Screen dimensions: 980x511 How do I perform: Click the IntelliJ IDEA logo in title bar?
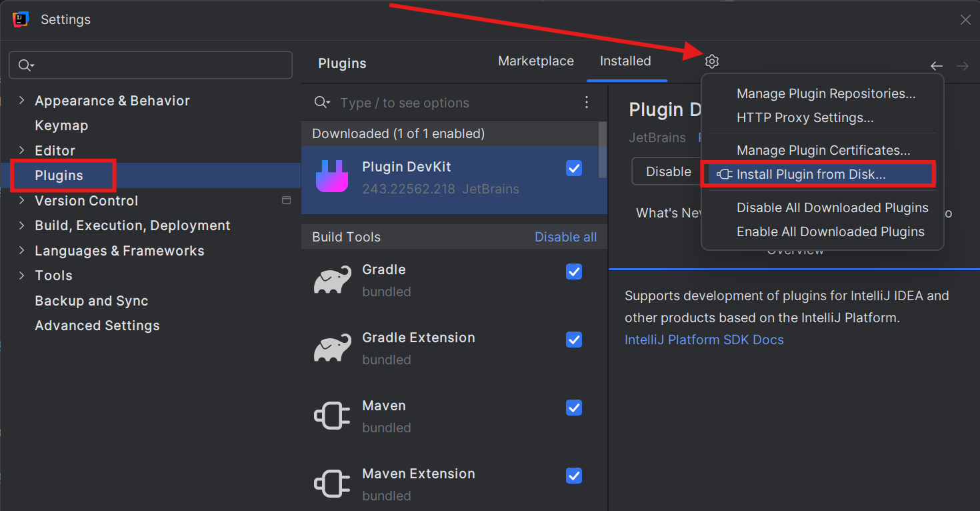click(21, 19)
